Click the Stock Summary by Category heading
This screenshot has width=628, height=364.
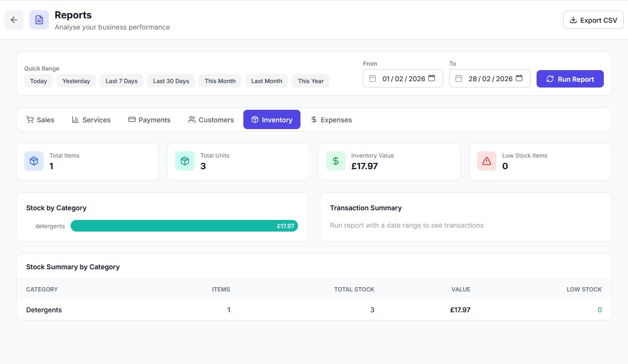(73, 267)
